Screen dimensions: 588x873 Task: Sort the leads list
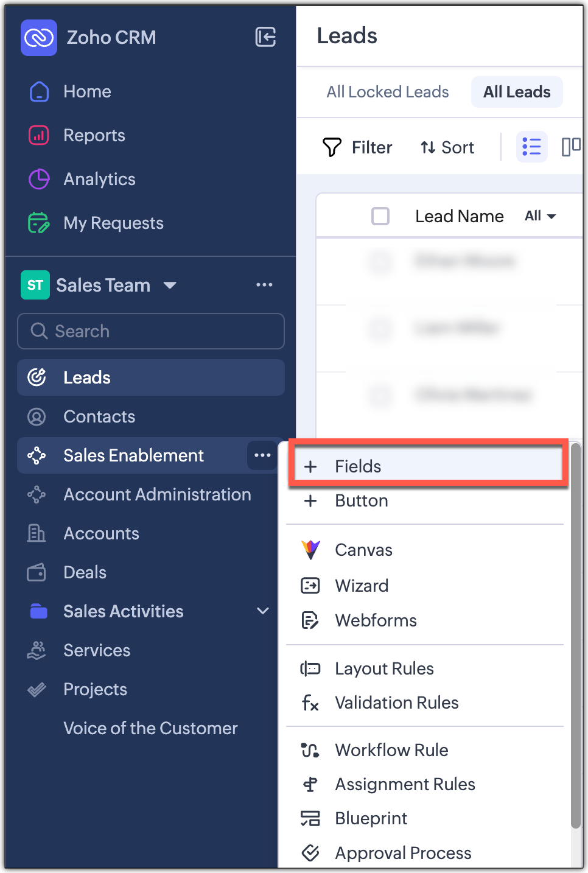tap(447, 147)
